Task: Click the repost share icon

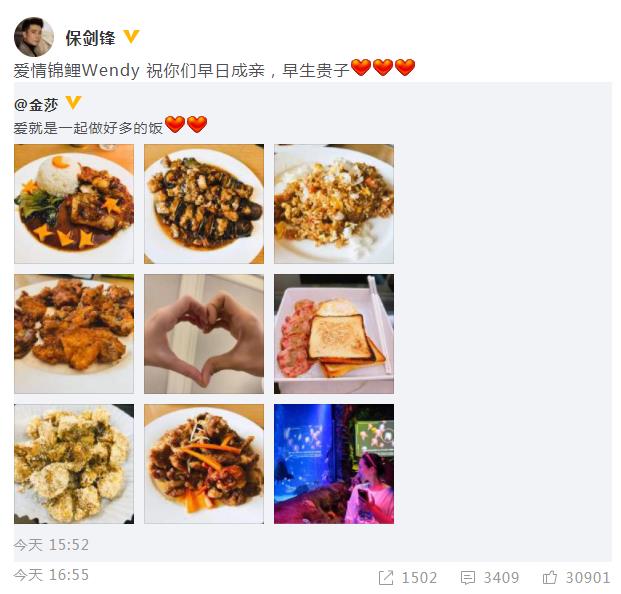Action: tap(386, 578)
